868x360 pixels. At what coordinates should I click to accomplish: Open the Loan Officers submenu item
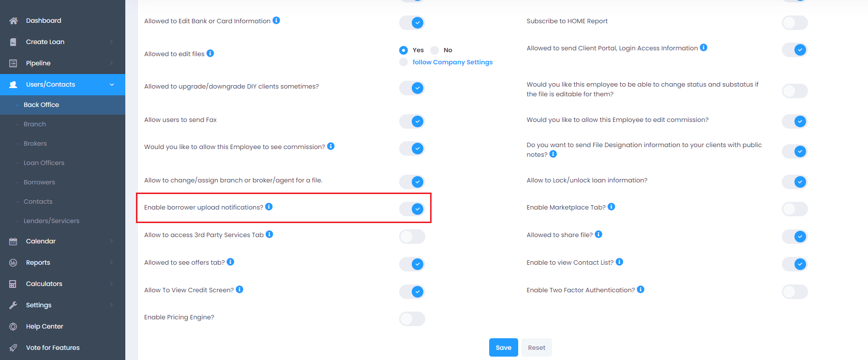[44, 163]
